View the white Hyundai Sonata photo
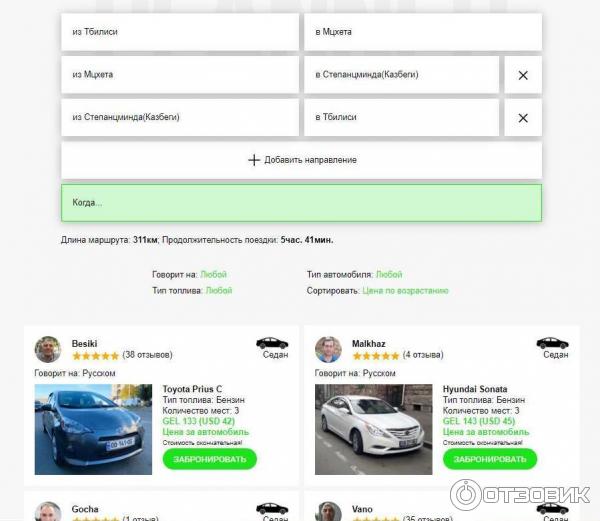 (x=373, y=429)
